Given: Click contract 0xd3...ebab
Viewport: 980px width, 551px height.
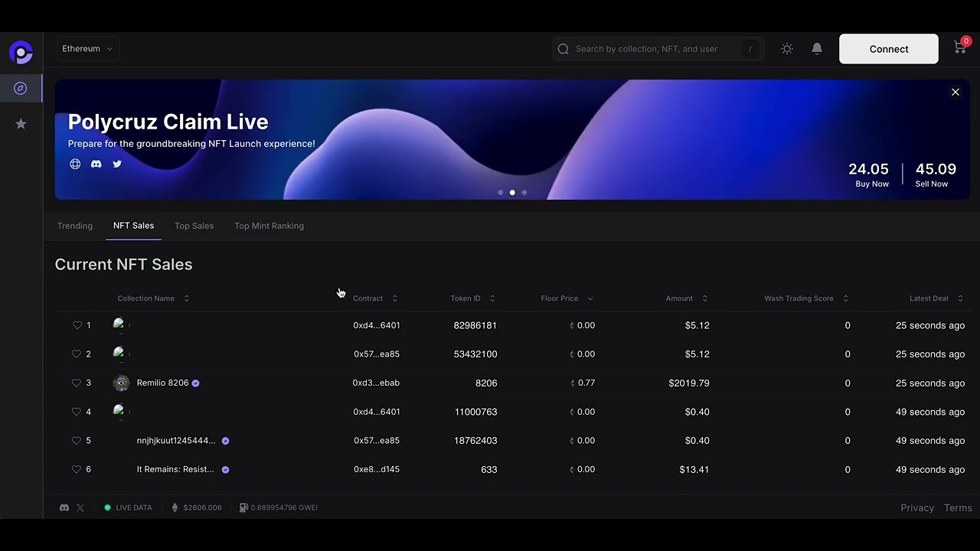Looking at the screenshot, I should pos(376,383).
